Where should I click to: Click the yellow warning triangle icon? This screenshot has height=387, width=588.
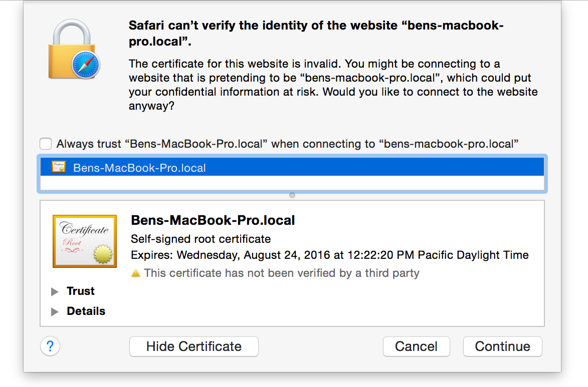(135, 273)
